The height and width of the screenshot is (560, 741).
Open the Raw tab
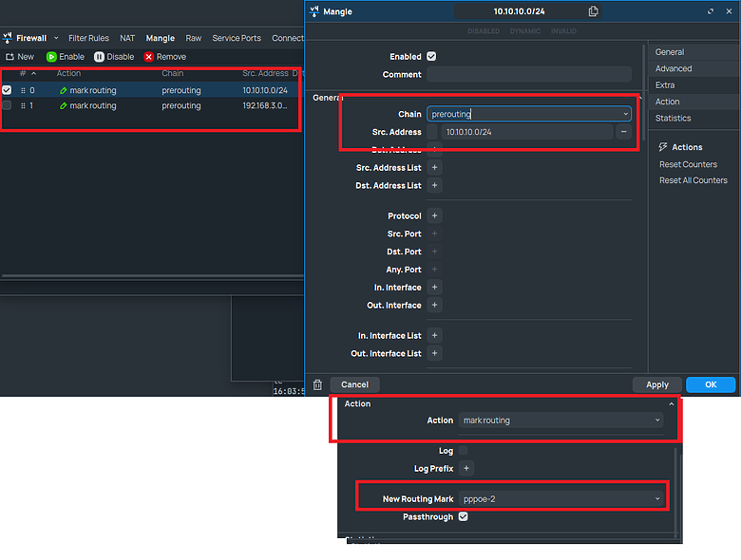pos(193,38)
